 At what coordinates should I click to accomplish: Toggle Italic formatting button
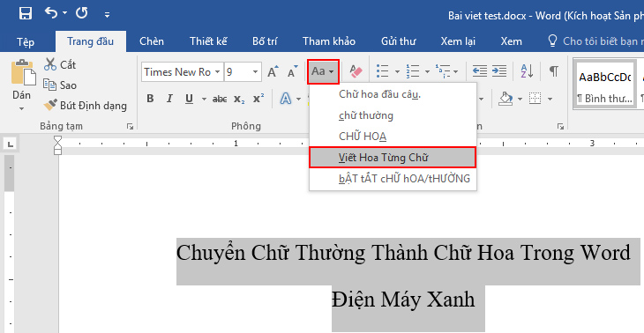coord(169,99)
